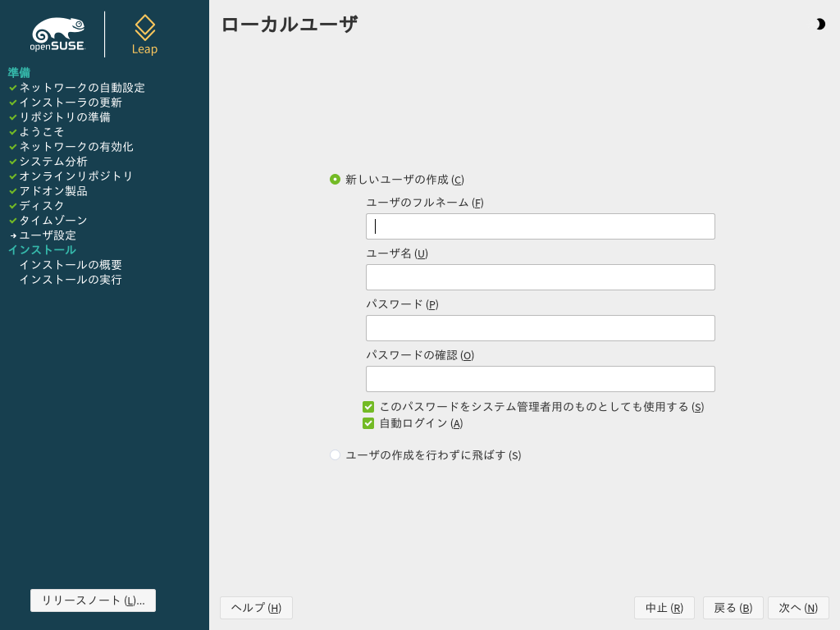
Task: Select ユーザの作成を行わずに飛ばす radio option
Action: (335, 455)
